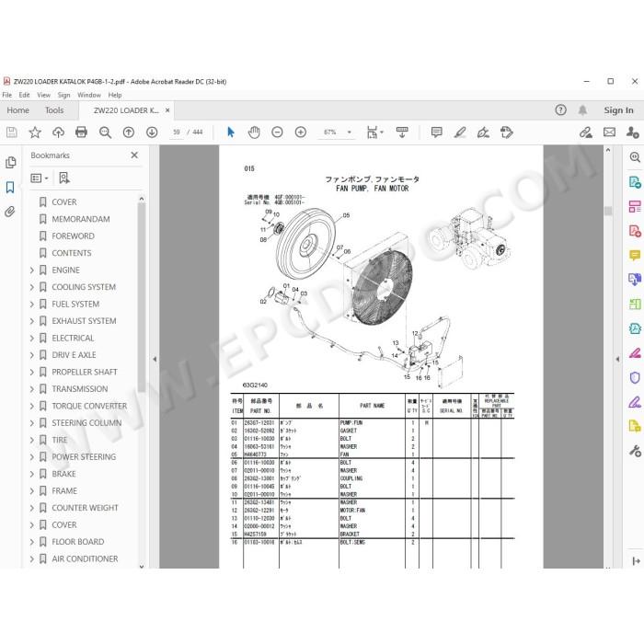Upload file to cloud icon
Viewport: 644px width, 644px height.
pyautogui.click(x=58, y=132)
